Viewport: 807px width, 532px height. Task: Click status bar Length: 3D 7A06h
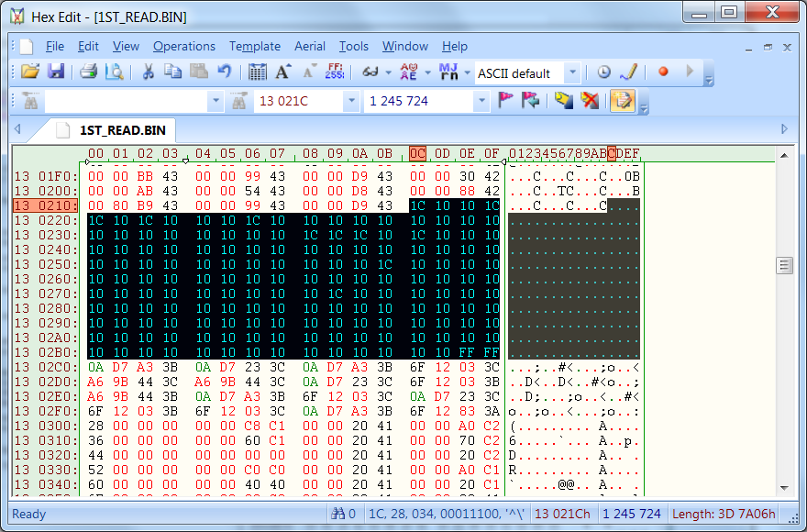click(x=724, y=514)
